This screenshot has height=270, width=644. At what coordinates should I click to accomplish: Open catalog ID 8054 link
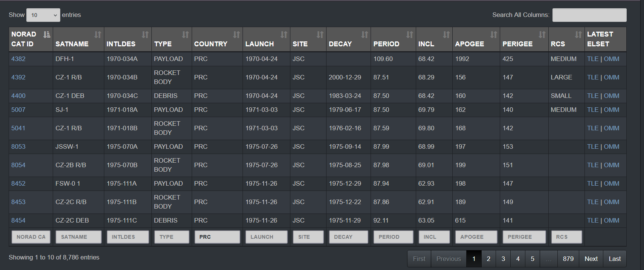pyautogui.click(x=18, y=165)
